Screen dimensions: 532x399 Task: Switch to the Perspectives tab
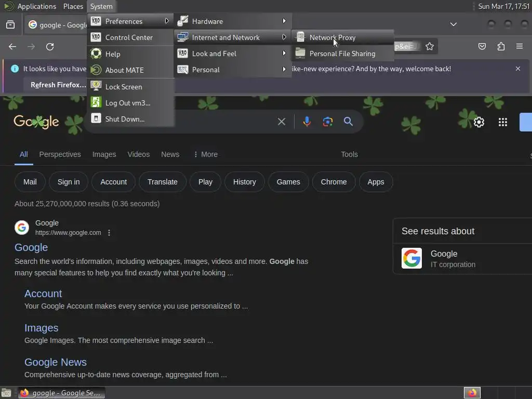coord(60,154)
